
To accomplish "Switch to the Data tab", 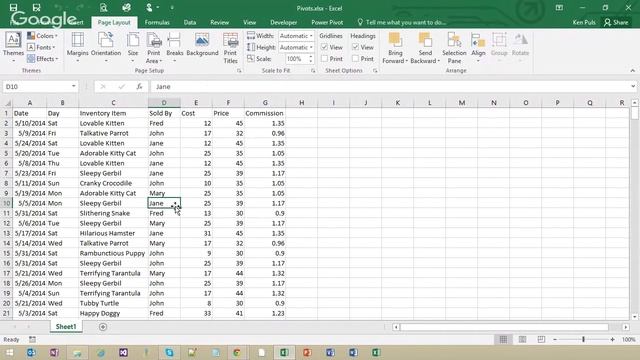I will click(190, 22).
